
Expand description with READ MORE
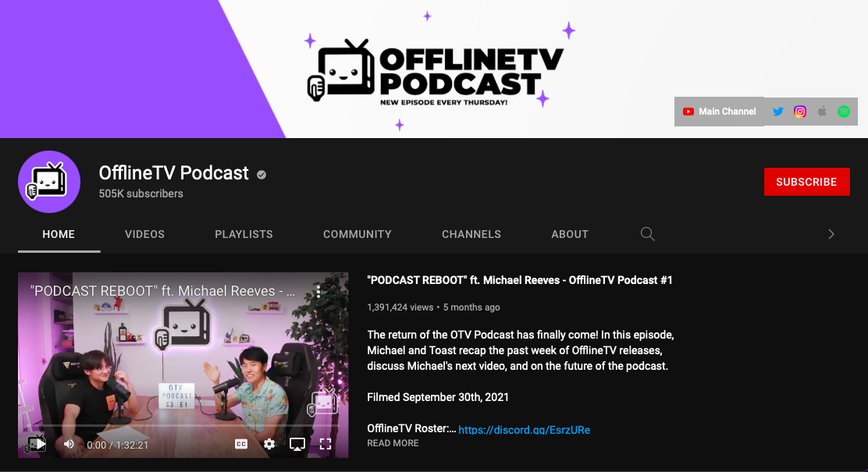point(393,442)
